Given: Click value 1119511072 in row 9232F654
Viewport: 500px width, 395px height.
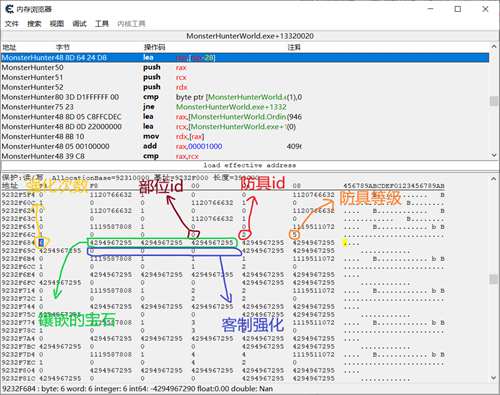Looking at the screenshot, I should pos(313,227).
